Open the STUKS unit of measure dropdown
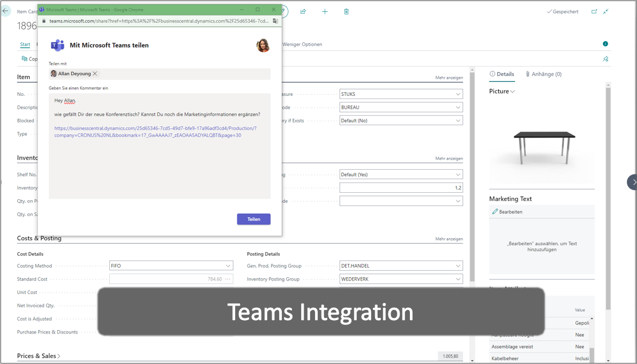637x364 pixels. [458, 94]
